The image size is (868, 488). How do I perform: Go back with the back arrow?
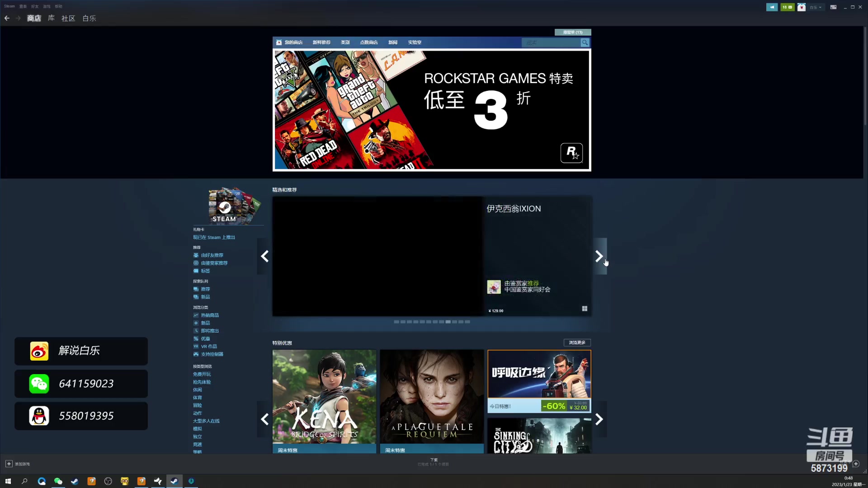[x=7, y=18]
